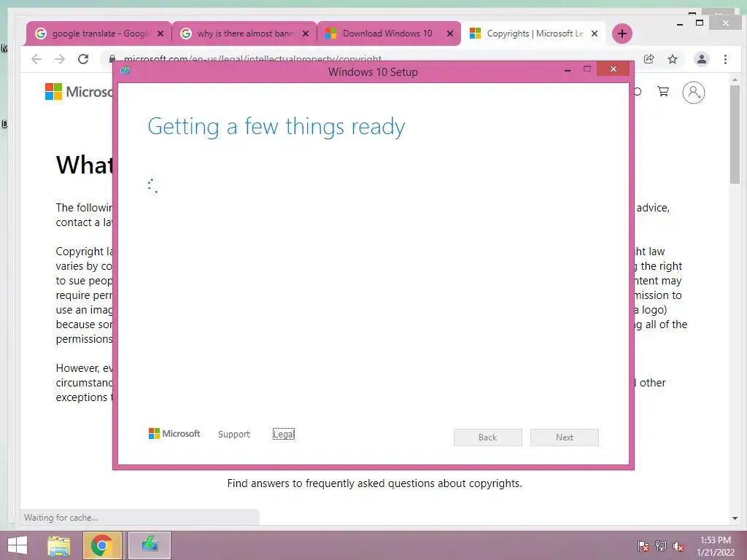Open Chrome three-dot menu
The height and width of the screenshot is (560, 747).
tap(725, 59)
